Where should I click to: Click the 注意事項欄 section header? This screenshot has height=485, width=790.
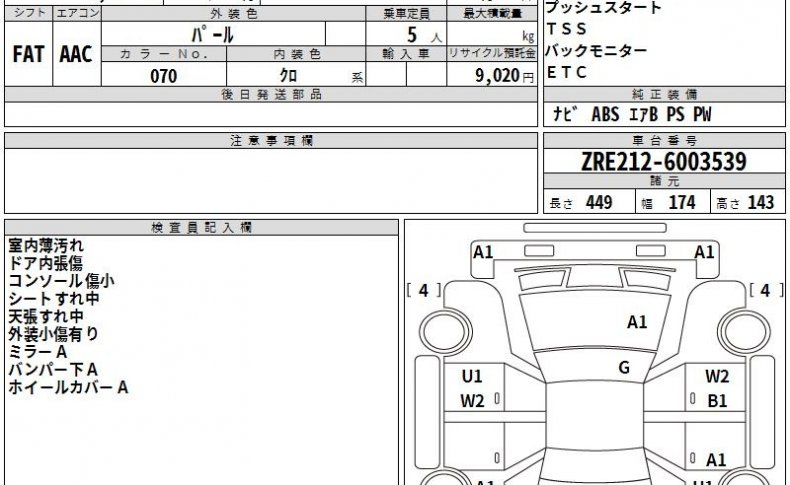coord(271,141)
